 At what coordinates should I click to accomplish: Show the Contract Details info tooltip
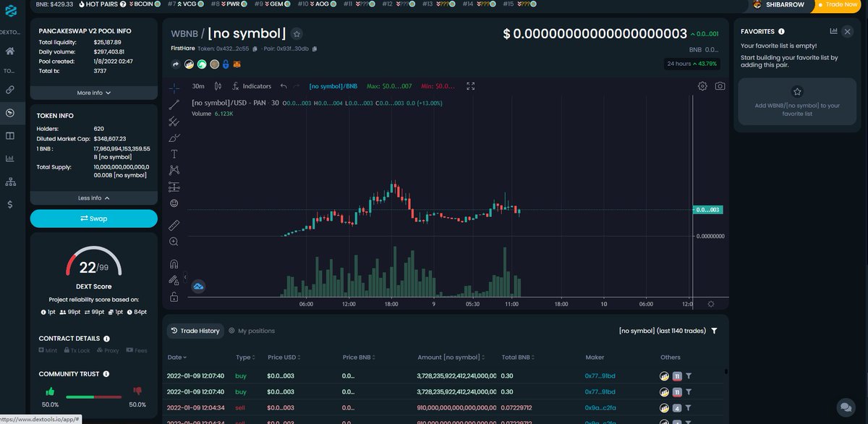(107, 339)
